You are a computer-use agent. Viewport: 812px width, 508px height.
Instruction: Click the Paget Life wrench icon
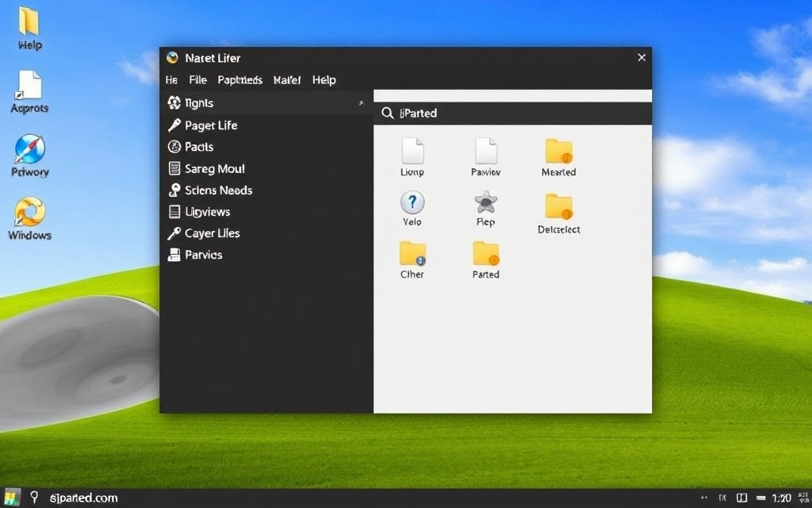click(x=174, y=125)
